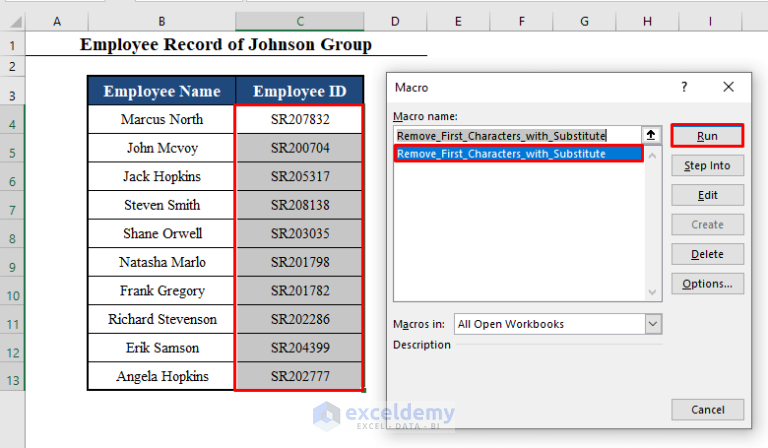This screenshot has height=448, width=768.
Task: Open macro Options button
Action: [x=707, y=283]
